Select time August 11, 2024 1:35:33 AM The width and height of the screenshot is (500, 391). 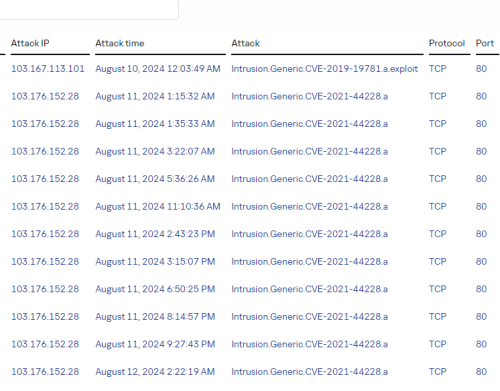(155, 124)
